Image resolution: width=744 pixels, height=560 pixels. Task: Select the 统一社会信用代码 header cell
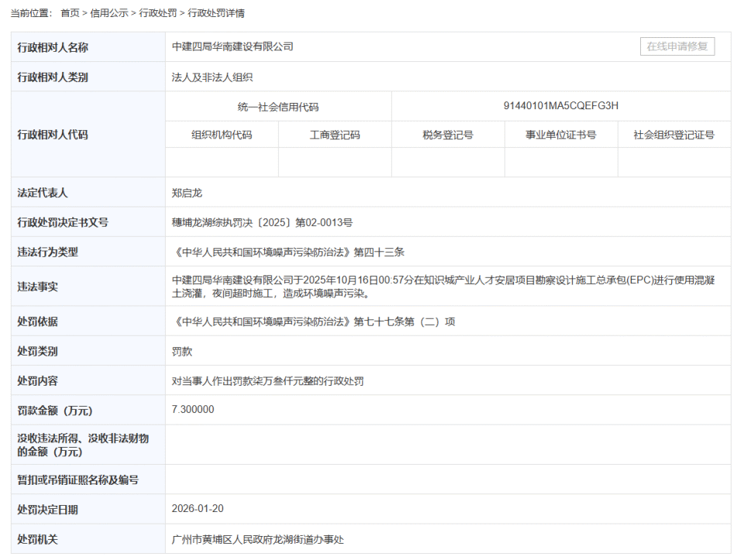278,107
